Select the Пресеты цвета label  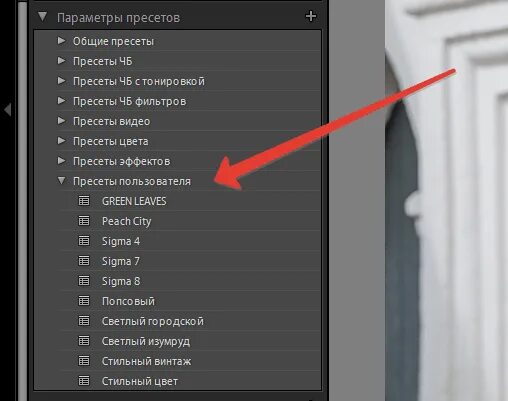coord(111,141)
